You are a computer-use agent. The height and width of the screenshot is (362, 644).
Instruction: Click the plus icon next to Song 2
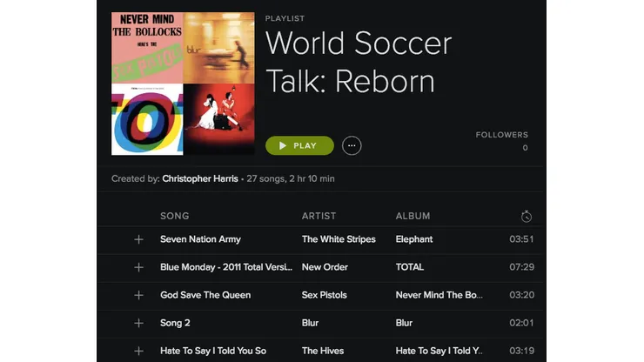point(138,323)
